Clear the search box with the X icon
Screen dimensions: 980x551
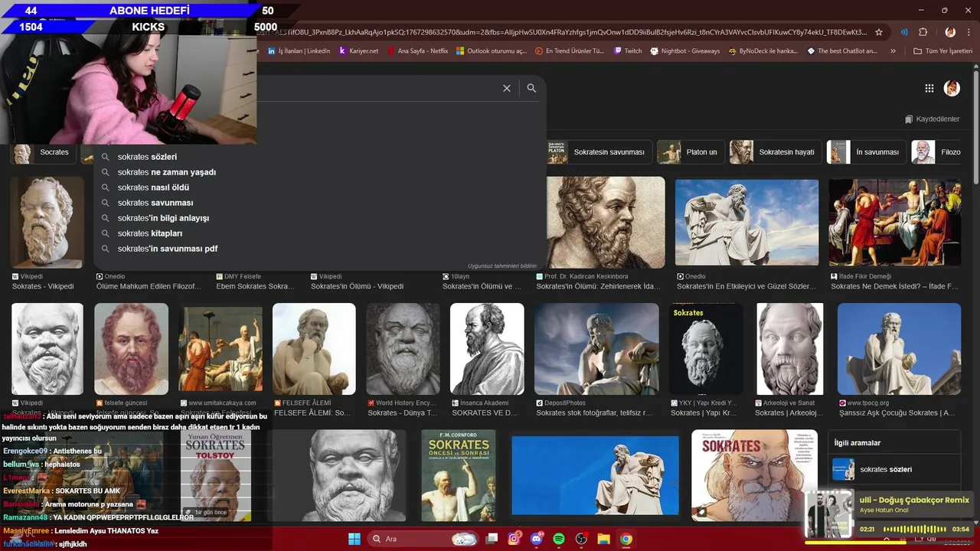(506, 88)
